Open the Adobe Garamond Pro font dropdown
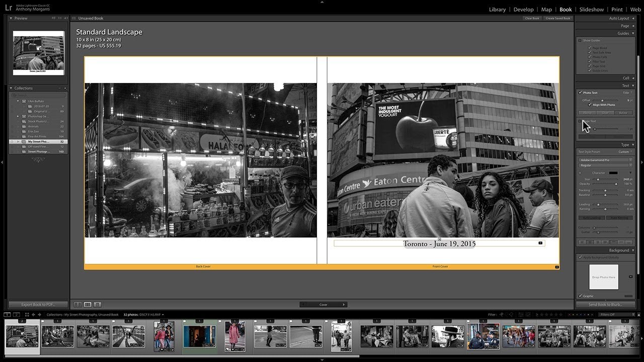Viewport: 644px width, 362px height. click(605, 160)
